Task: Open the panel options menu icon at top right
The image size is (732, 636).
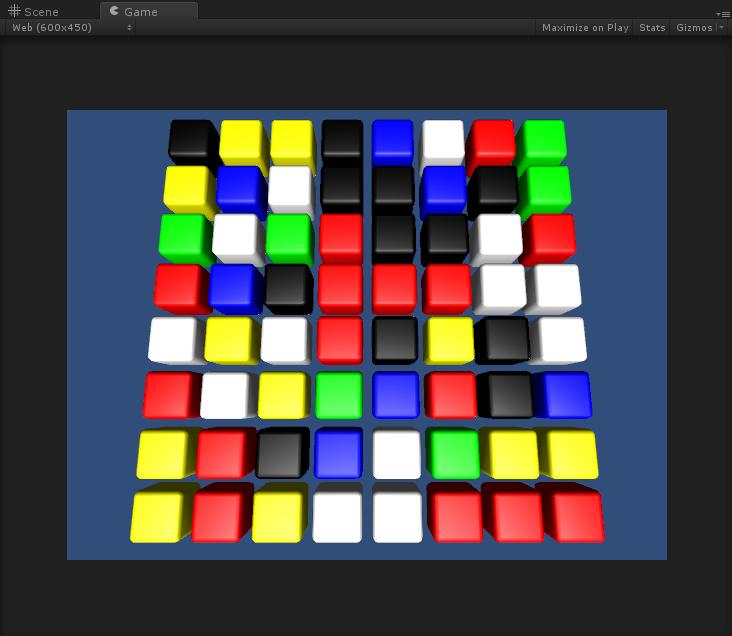Action: coord(723,13)
